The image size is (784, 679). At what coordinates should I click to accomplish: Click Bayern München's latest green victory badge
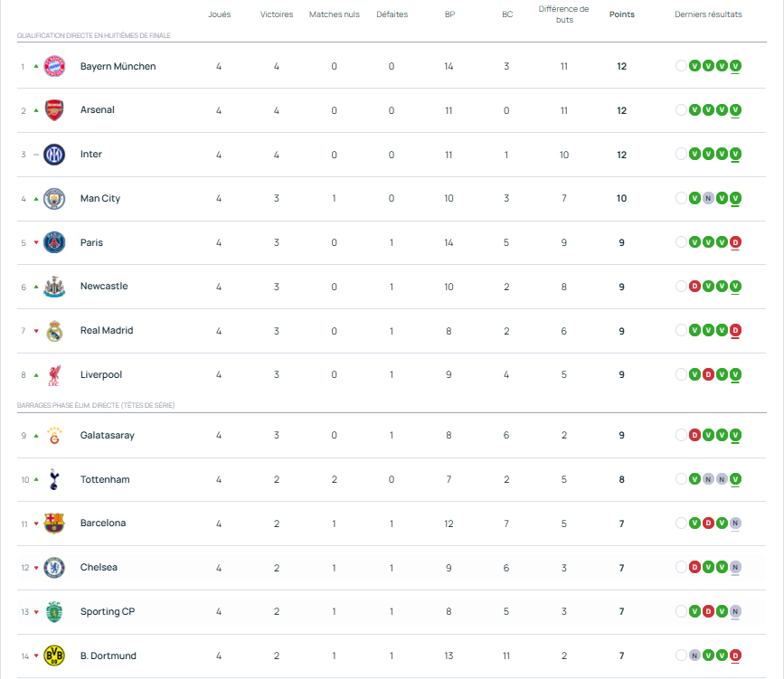point(735,66)
